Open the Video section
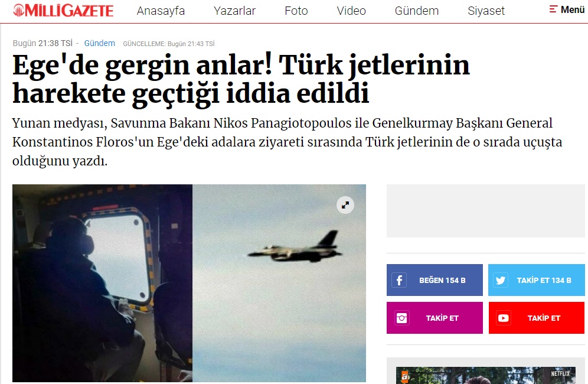The image size is (588, 384). click(351, 11)
